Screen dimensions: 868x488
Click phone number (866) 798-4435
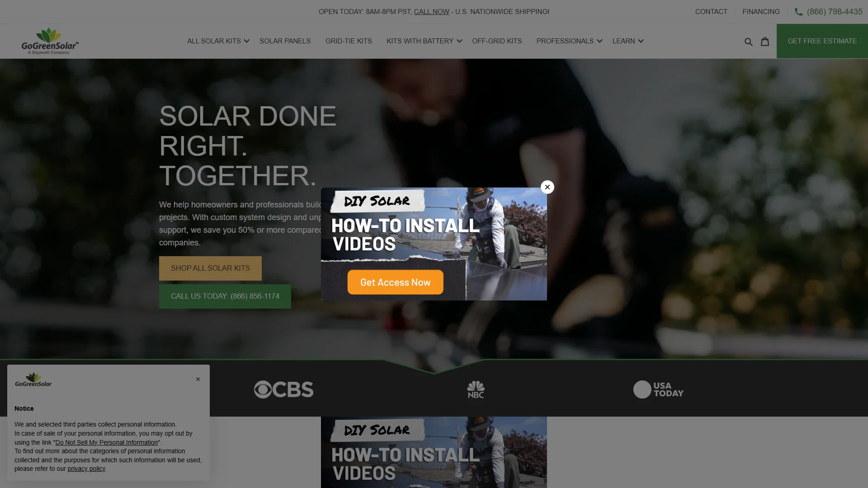(x=835, y=12)
